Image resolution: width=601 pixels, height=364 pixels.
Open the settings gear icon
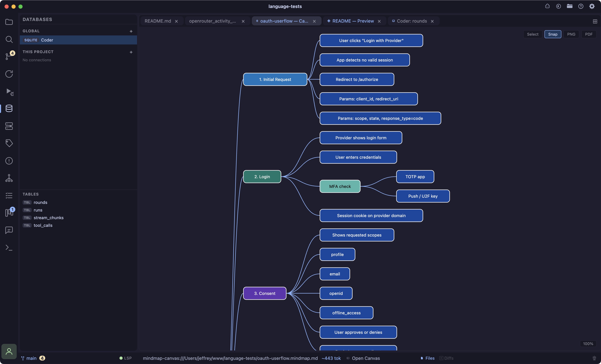592,6
